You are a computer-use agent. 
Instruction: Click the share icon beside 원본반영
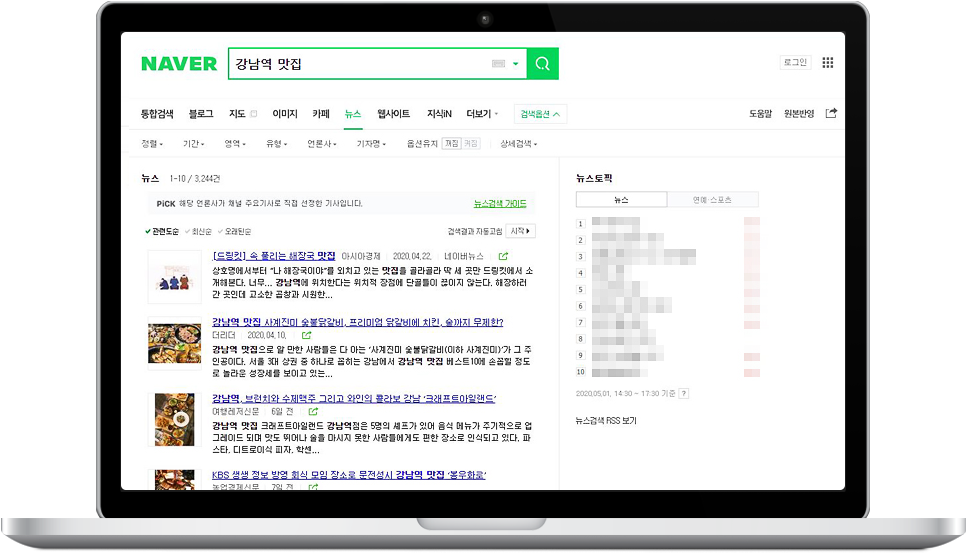[x=832, y=113]
